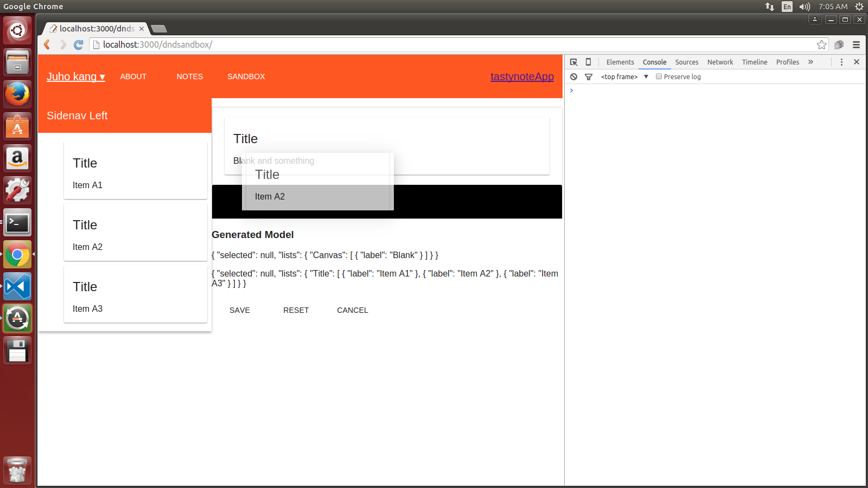Click the CANCEL button

pos(353,310)
